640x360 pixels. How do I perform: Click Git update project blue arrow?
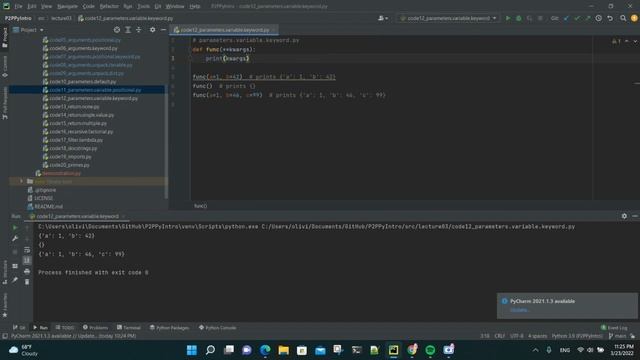click(566, 18)
